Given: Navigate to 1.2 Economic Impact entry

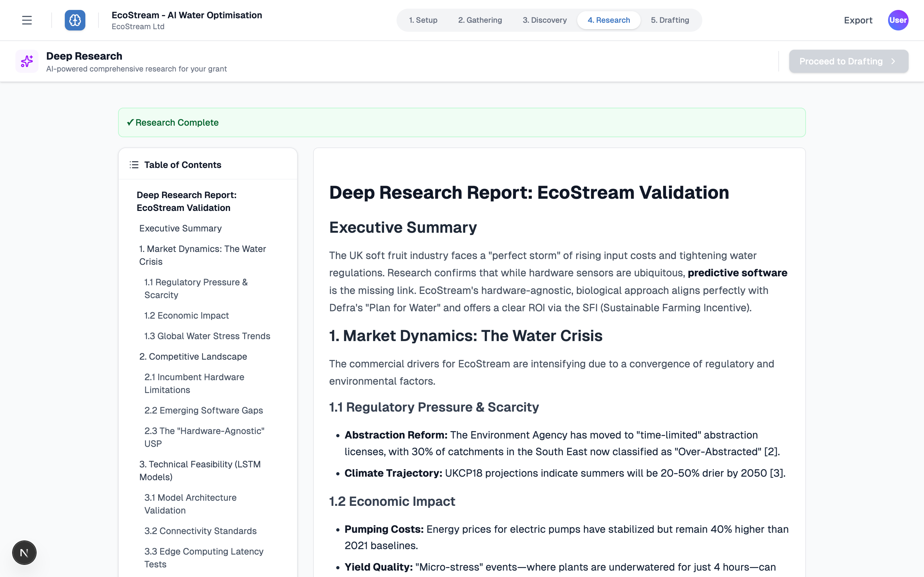Looking at the screenshot, I should click(x=186, y=316).
